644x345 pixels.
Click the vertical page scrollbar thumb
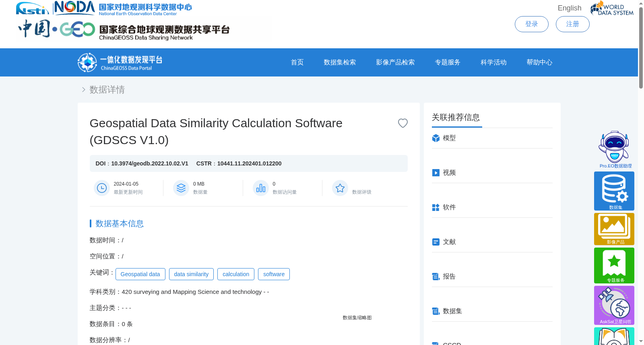[x=641, y=48]
